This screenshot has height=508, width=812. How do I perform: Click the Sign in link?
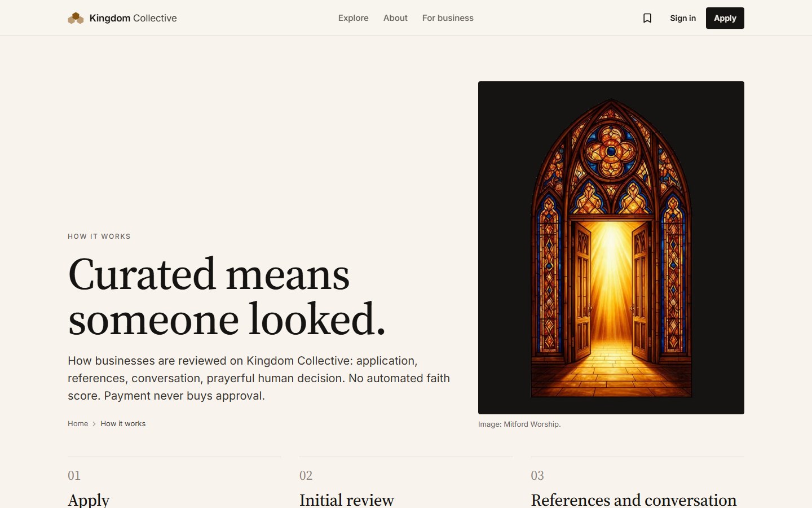683,18
